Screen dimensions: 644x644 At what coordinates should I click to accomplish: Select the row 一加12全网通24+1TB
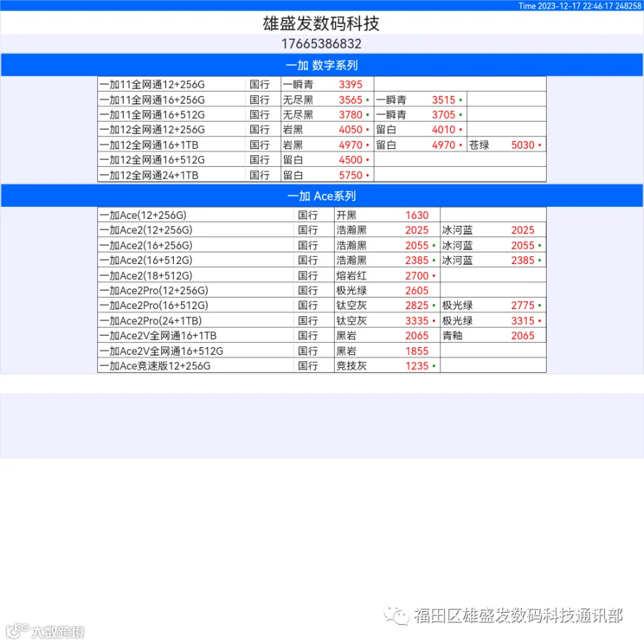(322, 175)
